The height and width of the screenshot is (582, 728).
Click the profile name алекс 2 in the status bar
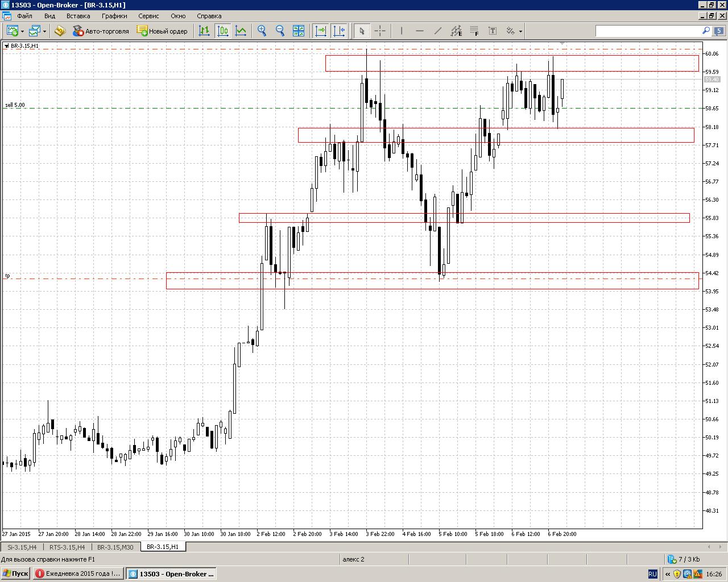(353, 559)
